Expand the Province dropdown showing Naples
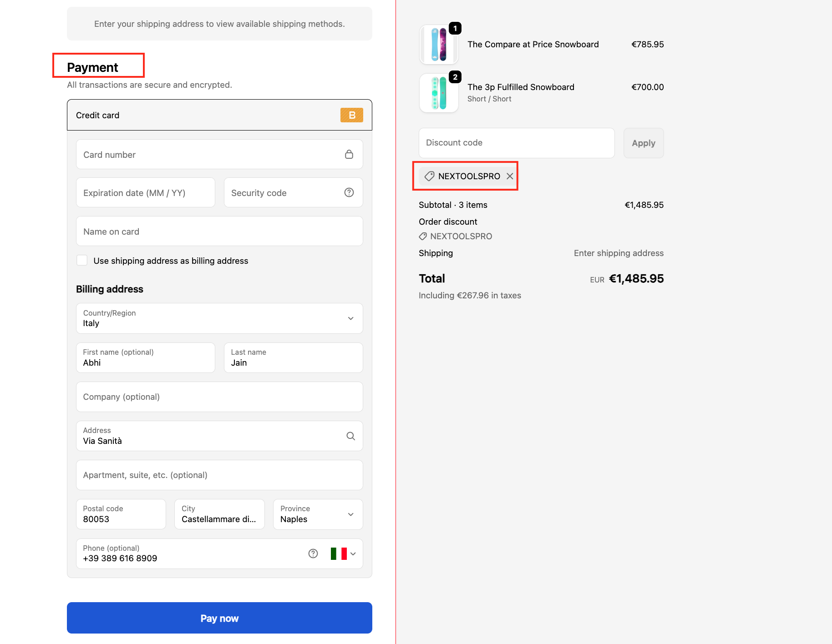This screenshot has width=832, height=644. pos(318,514)
